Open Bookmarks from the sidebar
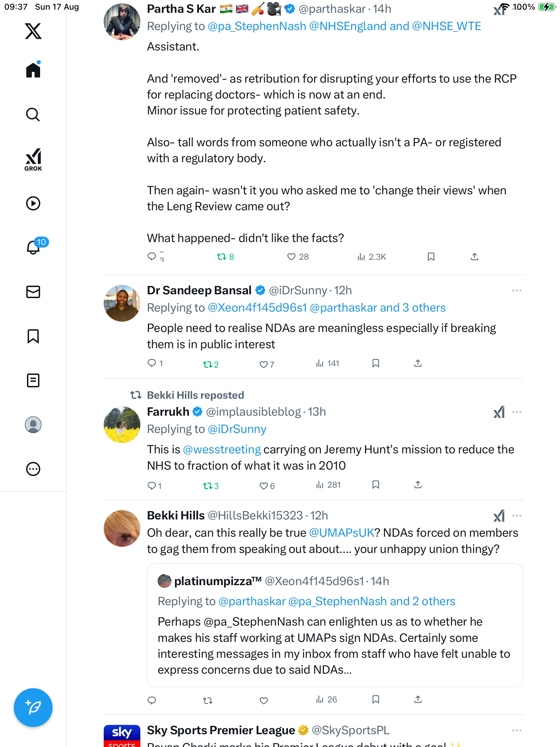The width and height of the screenshot is (560, 747). (x=33, y=336)
